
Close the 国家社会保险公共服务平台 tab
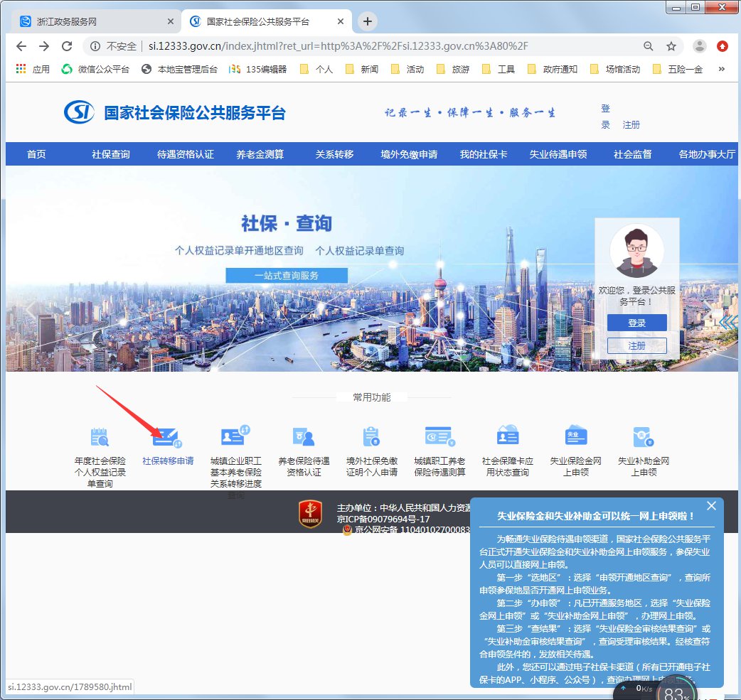340,22
